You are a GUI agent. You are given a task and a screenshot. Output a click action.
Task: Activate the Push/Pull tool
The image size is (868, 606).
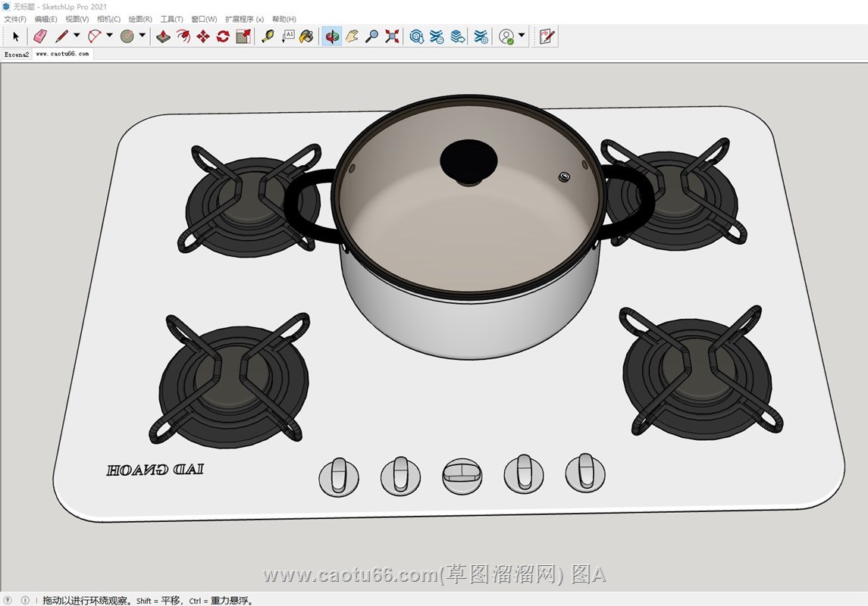coord(163,36)
